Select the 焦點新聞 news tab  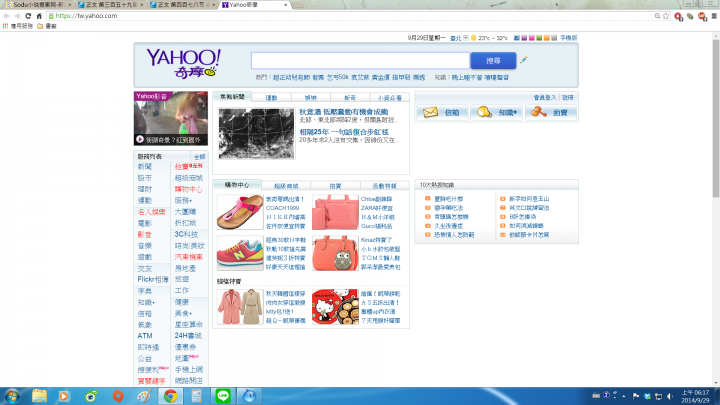(232, 97)
